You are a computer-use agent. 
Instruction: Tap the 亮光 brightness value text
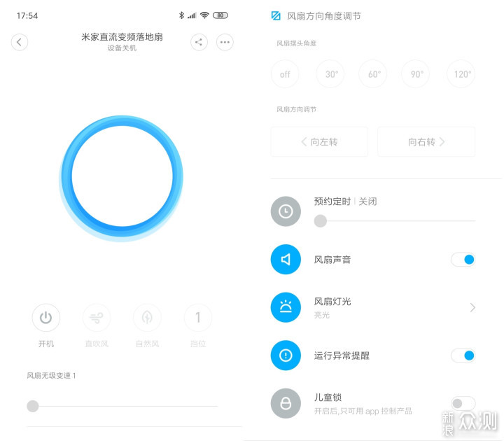(x=322, y=315)
